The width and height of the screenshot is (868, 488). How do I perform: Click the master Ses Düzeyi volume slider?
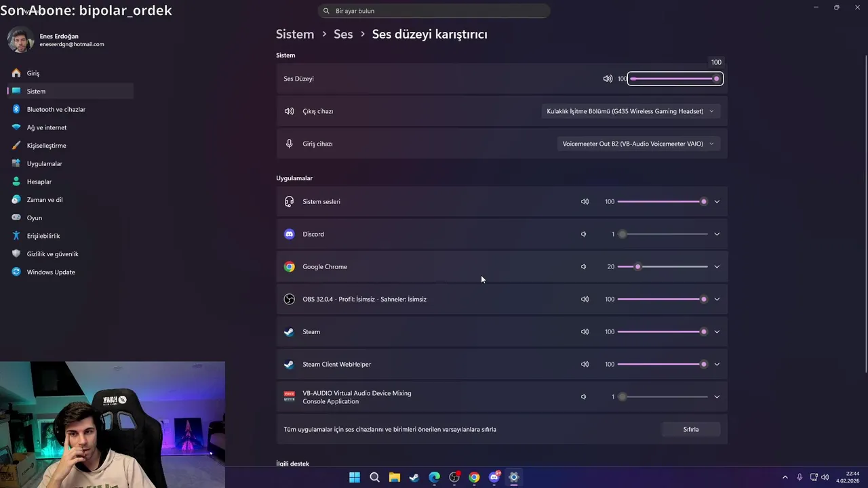675,79
